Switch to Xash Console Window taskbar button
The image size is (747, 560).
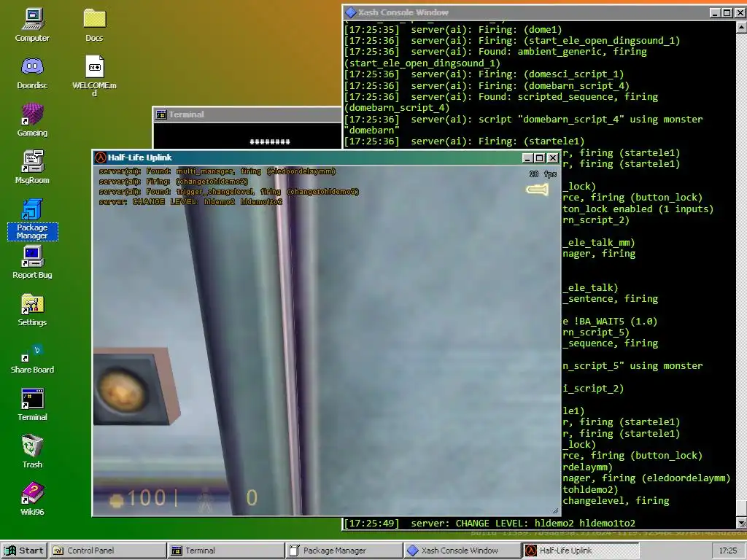(x=462, y=551)
